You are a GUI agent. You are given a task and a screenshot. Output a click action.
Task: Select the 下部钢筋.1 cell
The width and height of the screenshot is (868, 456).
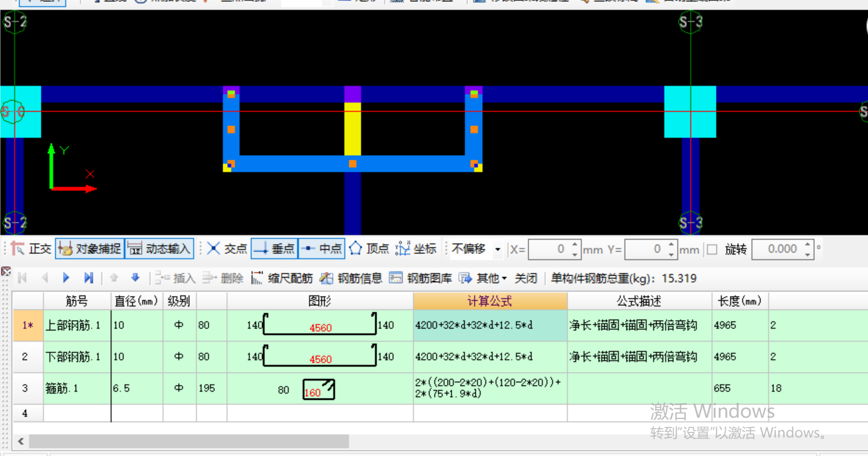77,357
